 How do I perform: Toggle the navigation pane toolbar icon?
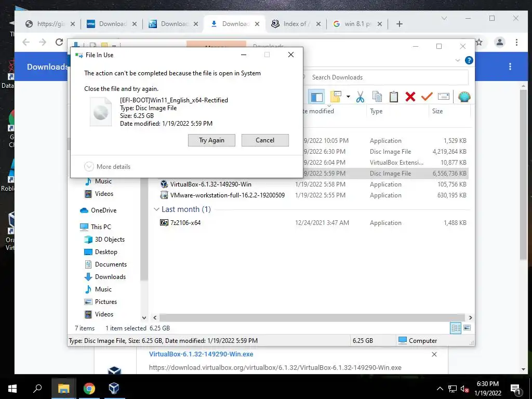tap(316, 97)
